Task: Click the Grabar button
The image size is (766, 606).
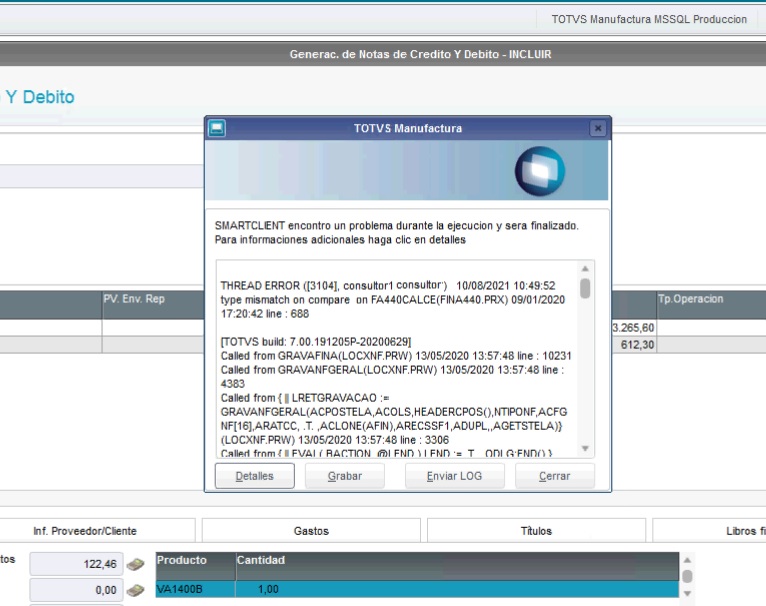Action: coord(345,476)
